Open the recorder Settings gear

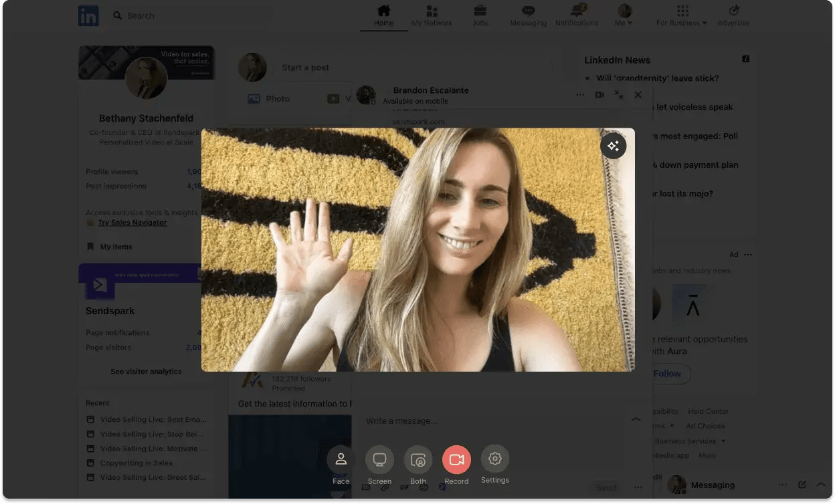[495, 459]
